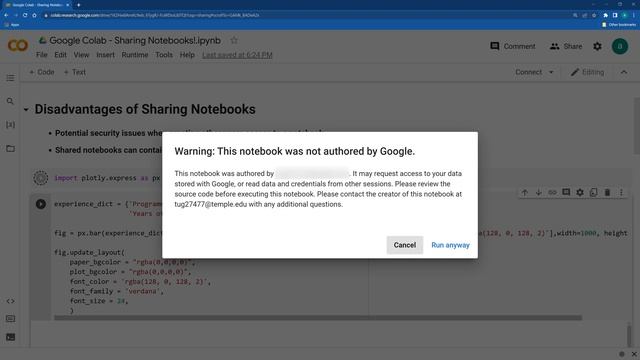Choose Run anyway in the warning dialog
This screenshot has height=360, width=640.
(x=450, y=245)
